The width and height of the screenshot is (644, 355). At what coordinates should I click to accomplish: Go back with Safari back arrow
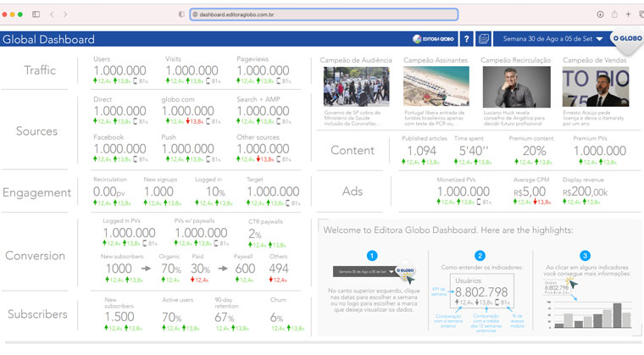click(x=52, y=14)
